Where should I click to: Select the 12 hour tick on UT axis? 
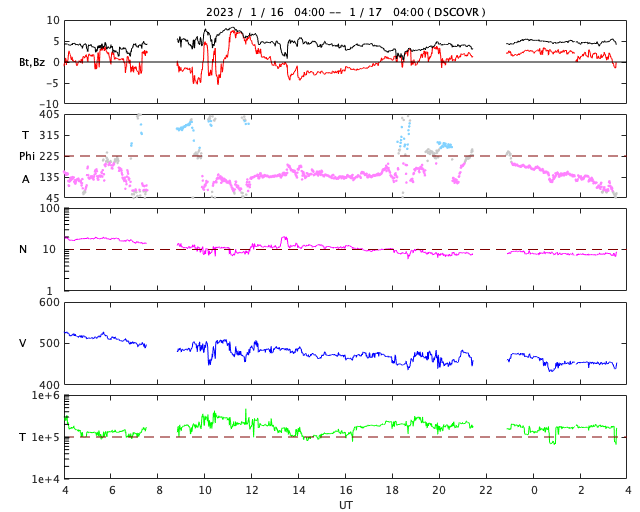[x=252, y=490]
